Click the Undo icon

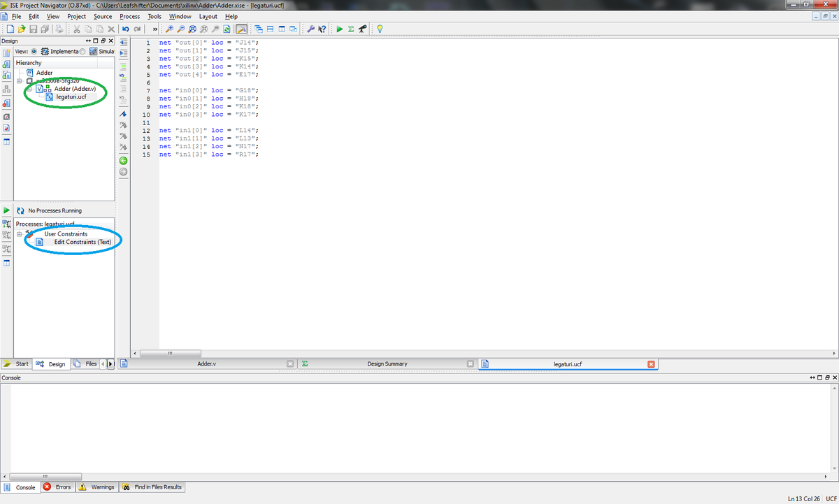[x=125, y=29]
